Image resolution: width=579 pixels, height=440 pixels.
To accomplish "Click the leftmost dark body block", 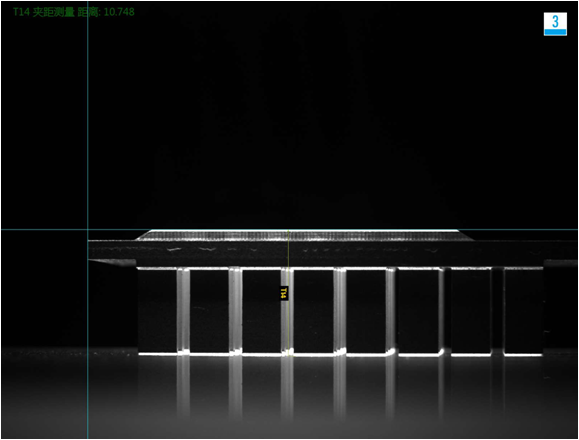I will click(x=157, y=311).
